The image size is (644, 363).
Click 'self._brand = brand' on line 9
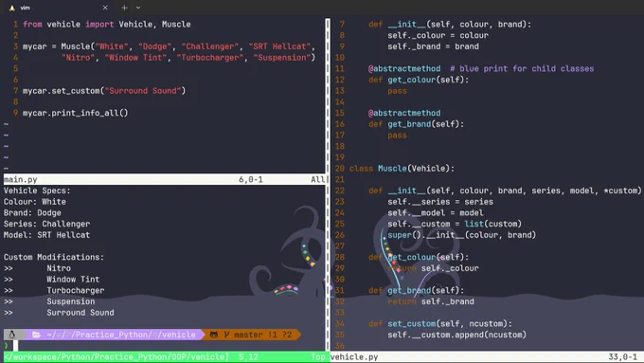tap(434, 46)
